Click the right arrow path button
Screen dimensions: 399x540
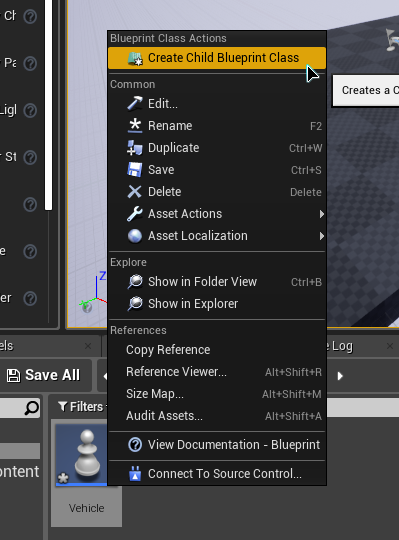click(x=340, y=376)
